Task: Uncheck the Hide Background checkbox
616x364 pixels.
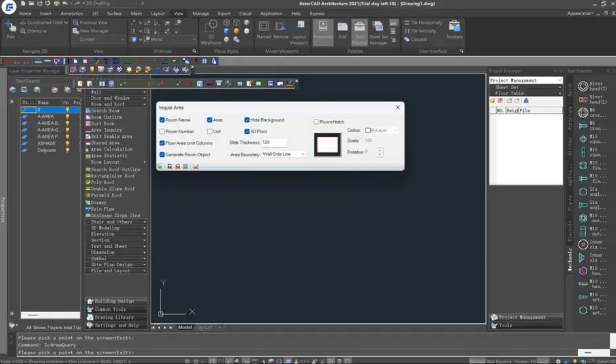Action: (x=247, y=120)
